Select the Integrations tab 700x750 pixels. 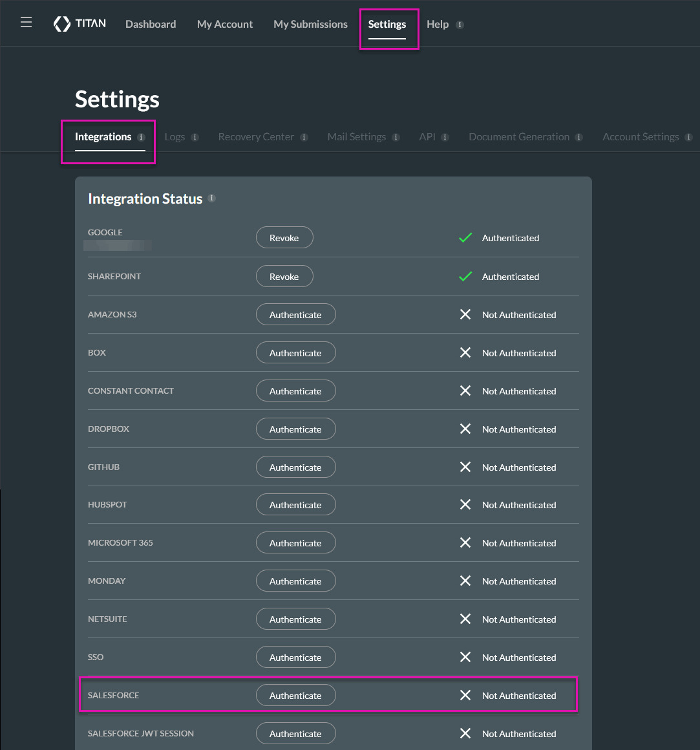click(103, 137)
